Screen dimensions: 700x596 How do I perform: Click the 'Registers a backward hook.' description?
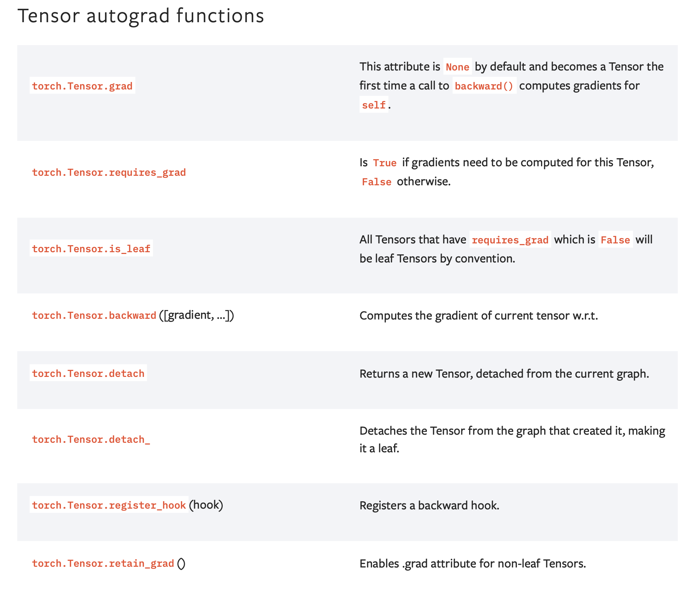(429, 505)
